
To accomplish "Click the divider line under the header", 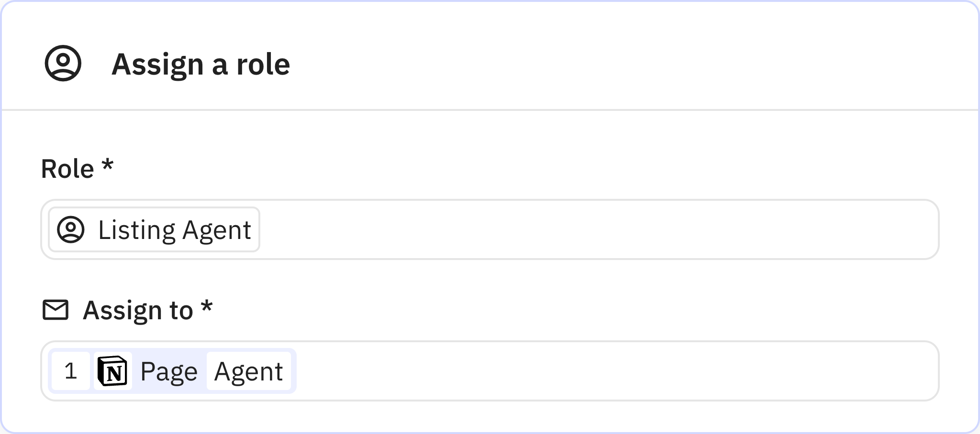I will coord(490,110).
